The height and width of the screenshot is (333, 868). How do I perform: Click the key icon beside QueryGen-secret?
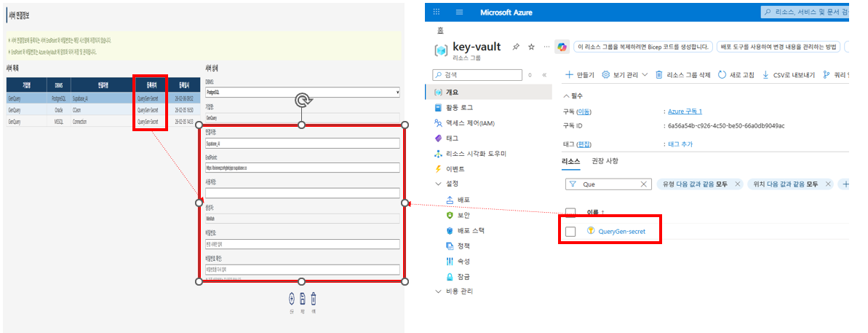tap(590, 230)
